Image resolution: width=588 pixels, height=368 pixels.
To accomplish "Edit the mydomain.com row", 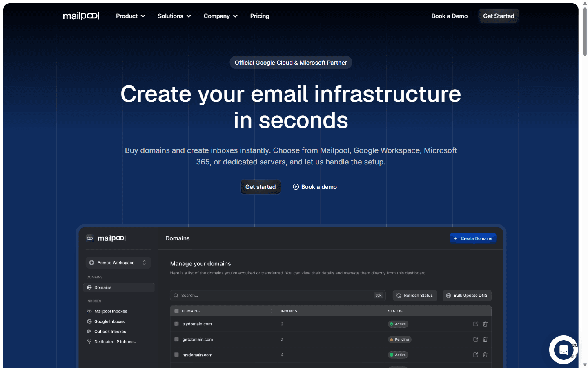I will (x=476, y=355).
